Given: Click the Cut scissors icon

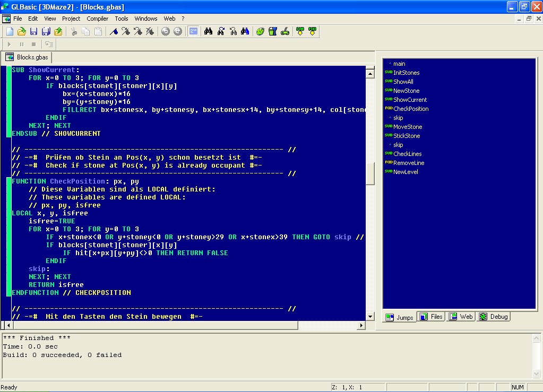Looking at the screenshot, I should click(x=74, y=31).
